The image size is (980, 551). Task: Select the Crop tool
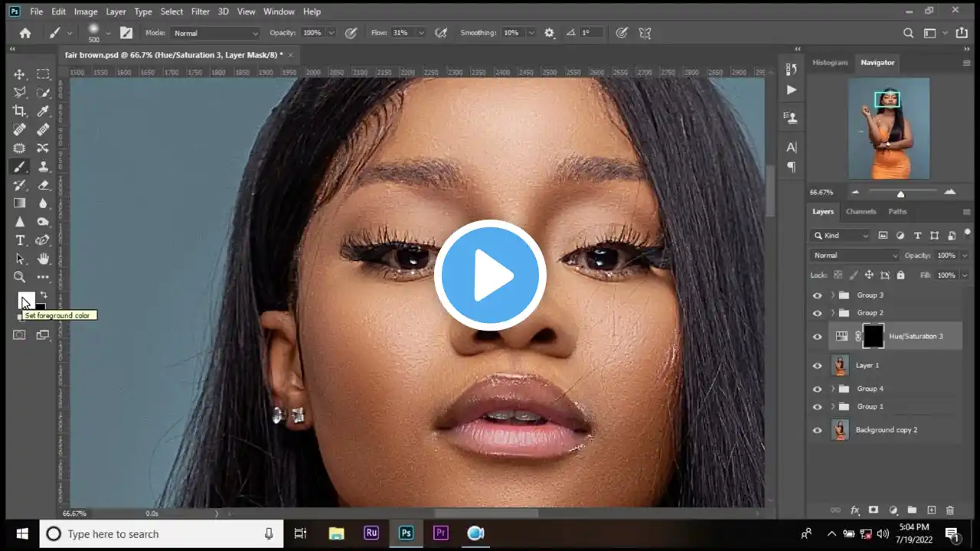click(20, 111)
